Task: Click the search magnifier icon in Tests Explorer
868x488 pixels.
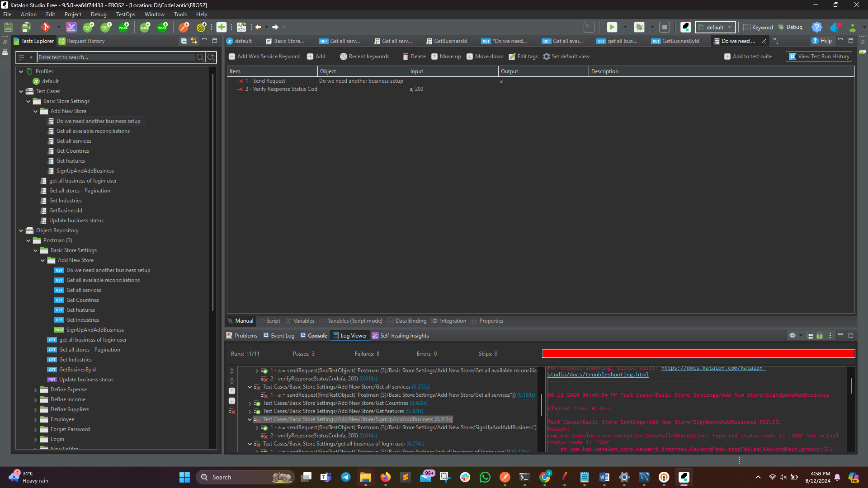Action: point(200,57)
